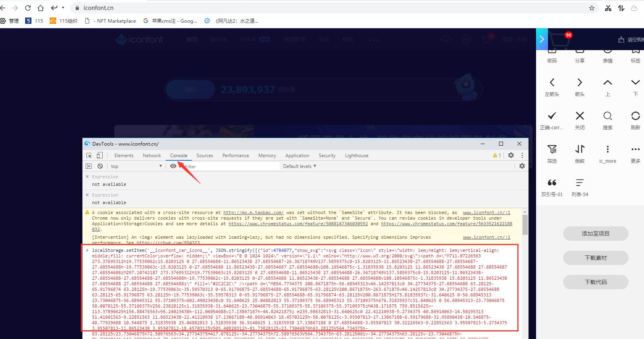
Task: Switch to the Lighthouse tab
Action: pyautogui.click(x=356, y=156)
